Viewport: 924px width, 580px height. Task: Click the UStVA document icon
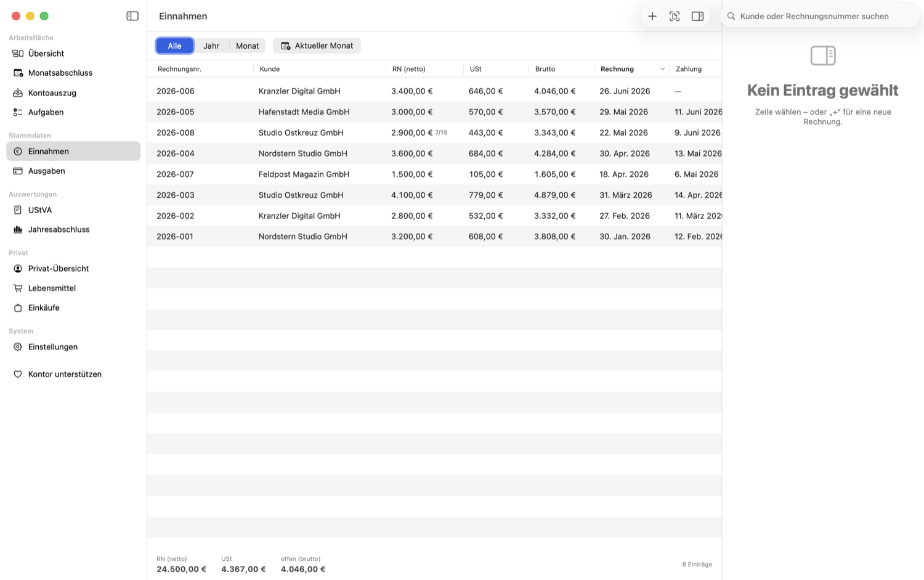point(18,210)
